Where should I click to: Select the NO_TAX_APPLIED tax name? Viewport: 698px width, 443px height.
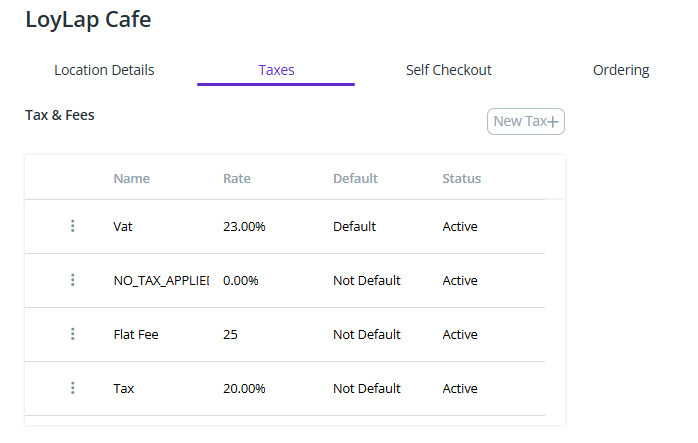click(161, 281)
